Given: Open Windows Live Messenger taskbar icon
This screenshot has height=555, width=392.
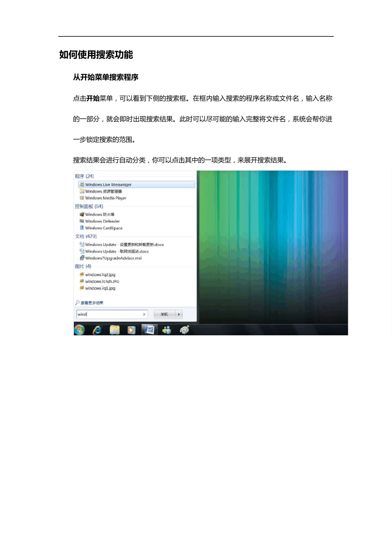Looking at the screenshot, I should (167, 330).
